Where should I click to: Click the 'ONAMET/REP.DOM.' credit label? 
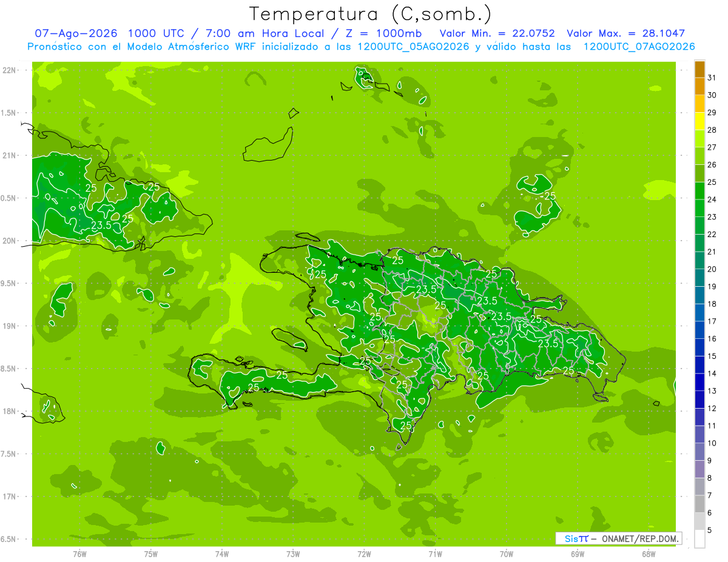point(639,538)
